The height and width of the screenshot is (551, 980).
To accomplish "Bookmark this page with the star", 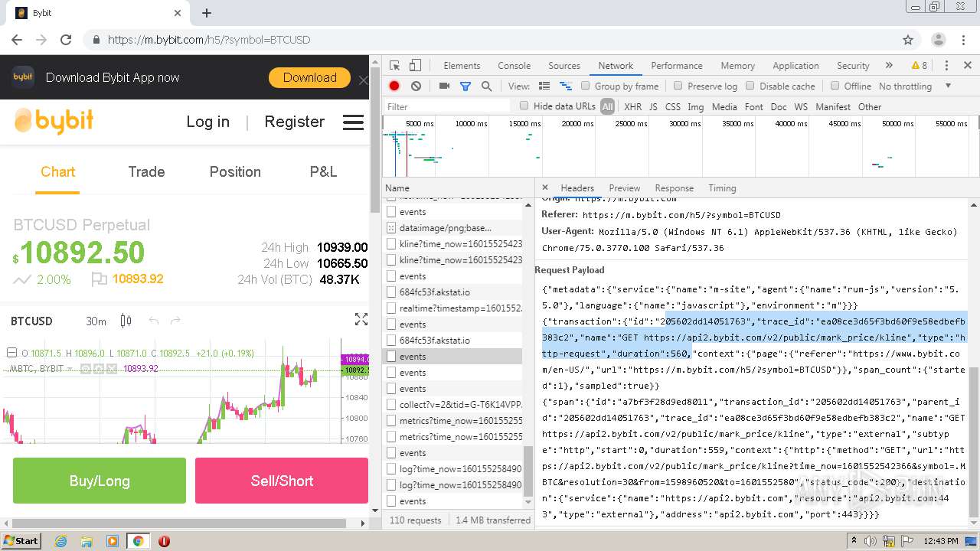I will coord(908,40).
